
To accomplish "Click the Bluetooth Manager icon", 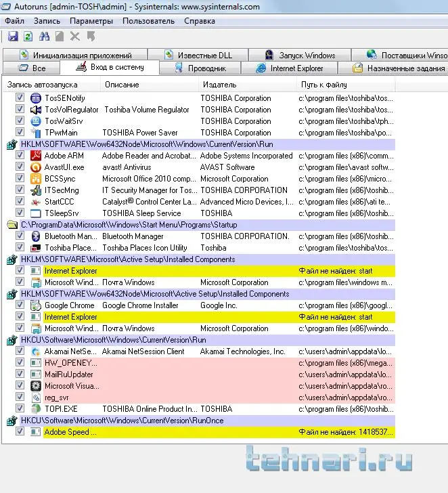I will [35, 236].
